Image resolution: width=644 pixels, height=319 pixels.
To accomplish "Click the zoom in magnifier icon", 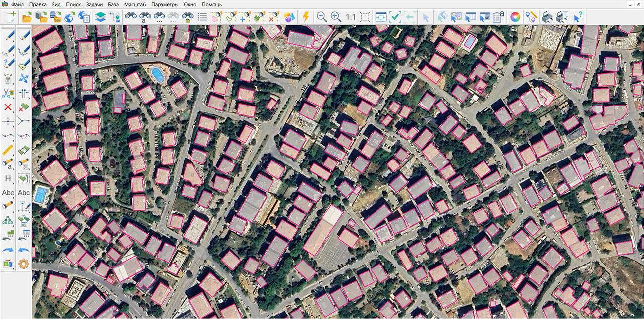I will coord(336,17).
